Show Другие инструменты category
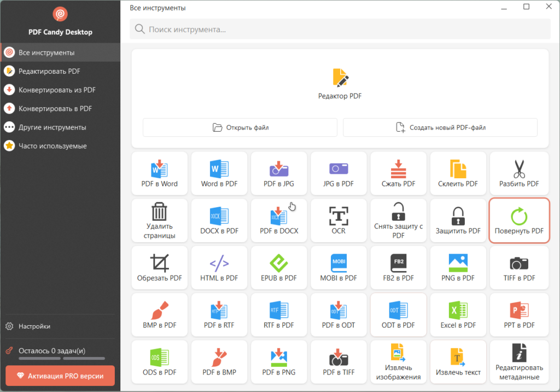The image size is (560, 392). point(60,127)
